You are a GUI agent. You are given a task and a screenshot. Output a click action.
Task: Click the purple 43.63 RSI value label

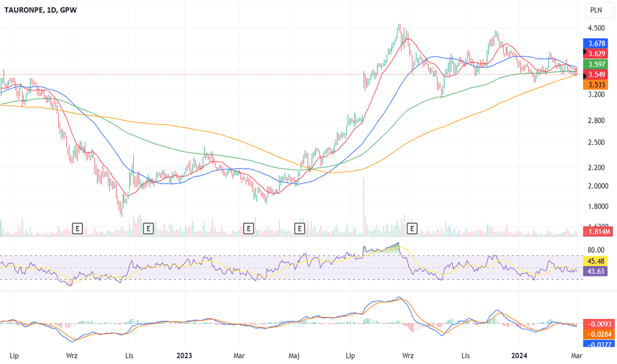coord(596,271)
